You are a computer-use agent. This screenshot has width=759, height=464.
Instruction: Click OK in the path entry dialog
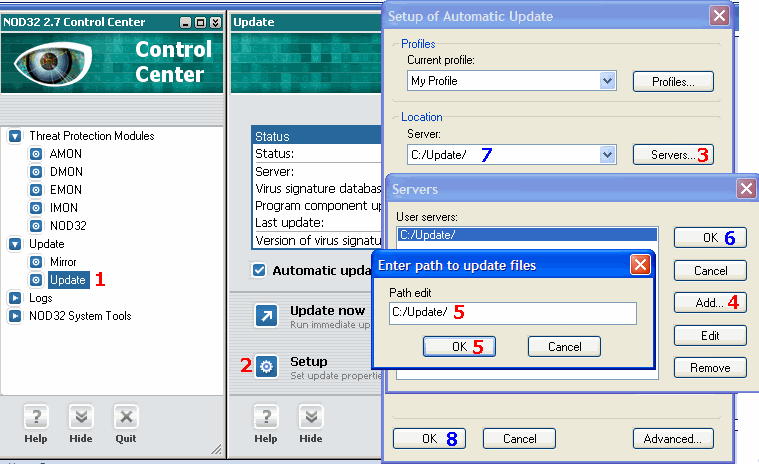tap(459, 346)
